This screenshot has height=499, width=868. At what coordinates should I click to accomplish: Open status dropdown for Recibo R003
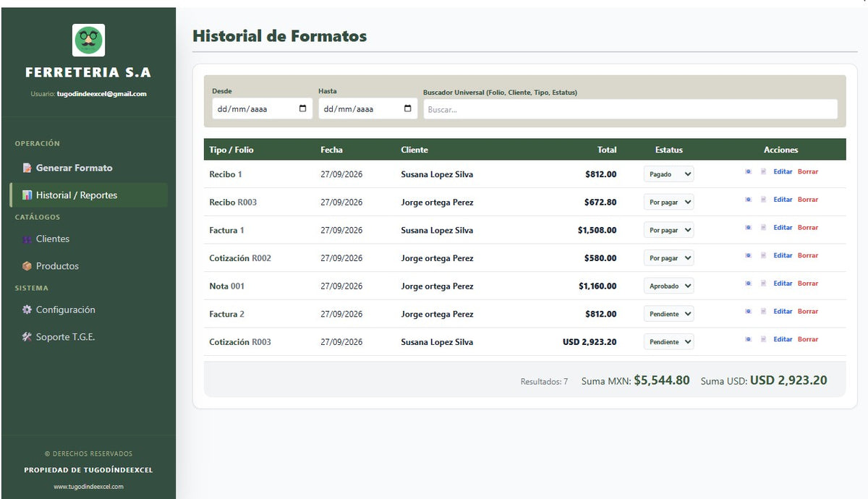point(668,202)
